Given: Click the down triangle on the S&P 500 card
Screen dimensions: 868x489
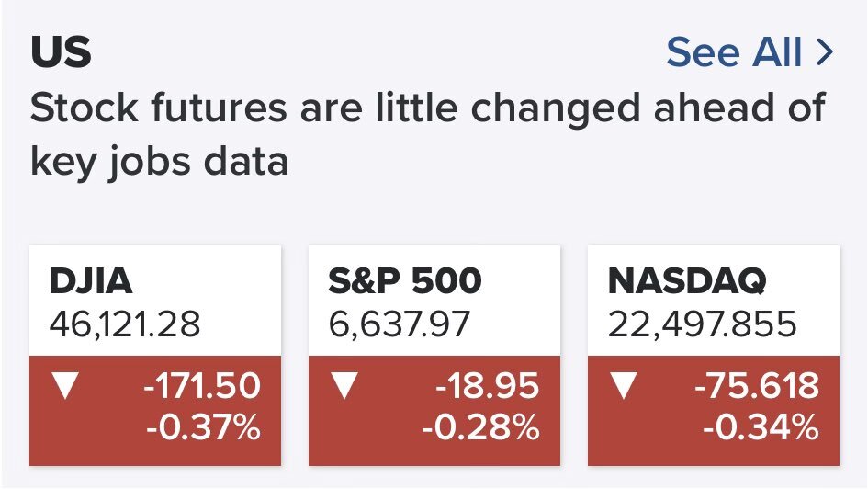Looking at the screenshot, I should (343, 386).
